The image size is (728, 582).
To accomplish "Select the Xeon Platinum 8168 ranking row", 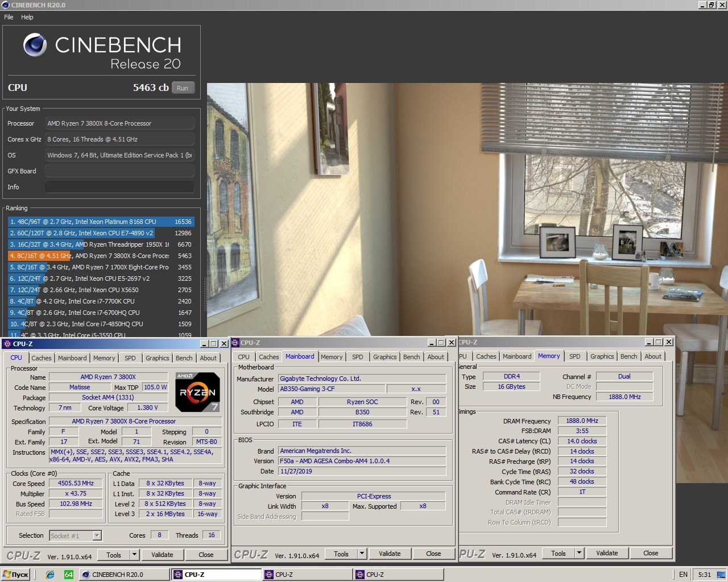I will [x=101, y=222].
